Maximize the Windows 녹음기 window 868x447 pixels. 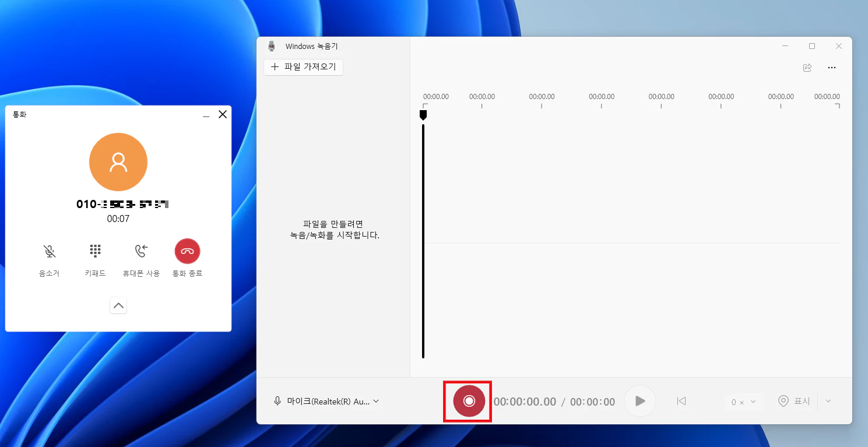pyautogui.click(x=812, y=46)
